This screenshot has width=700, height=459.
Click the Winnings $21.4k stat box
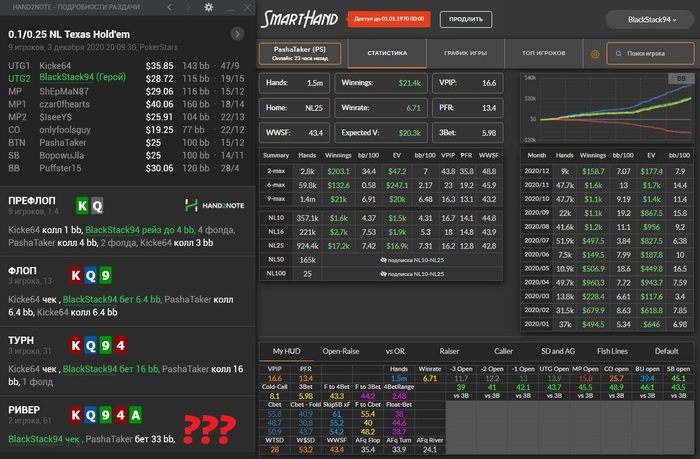[x=381, y=83]
